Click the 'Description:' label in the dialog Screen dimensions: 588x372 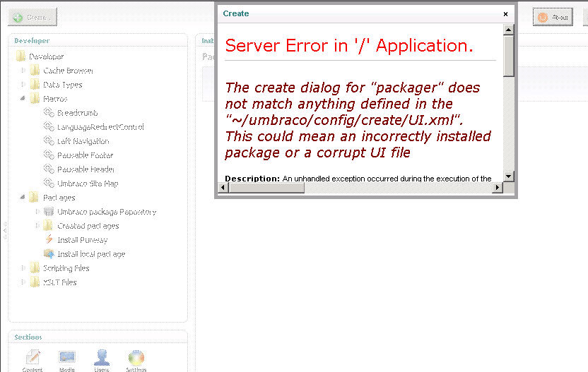252,179
